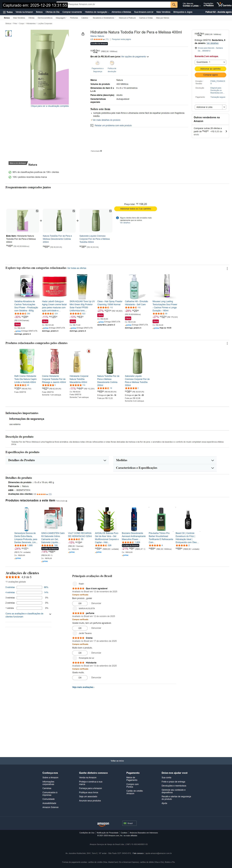The image size is (232, 868).
Task: Open Ofertas do Dia in navigation bar
Action: click(x=52, y=12)
